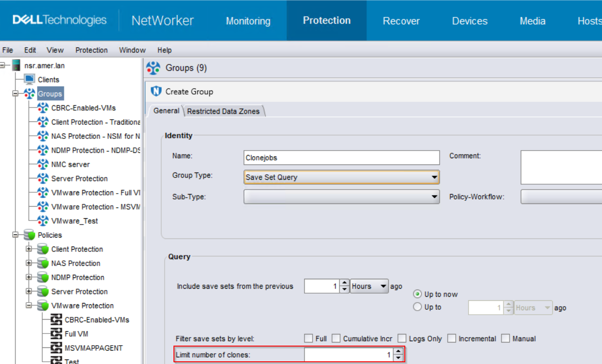The height and width of the screenshot is (364, 602).
Task: Click the NDMP Protection policy icon
Action: coord(43,277)
